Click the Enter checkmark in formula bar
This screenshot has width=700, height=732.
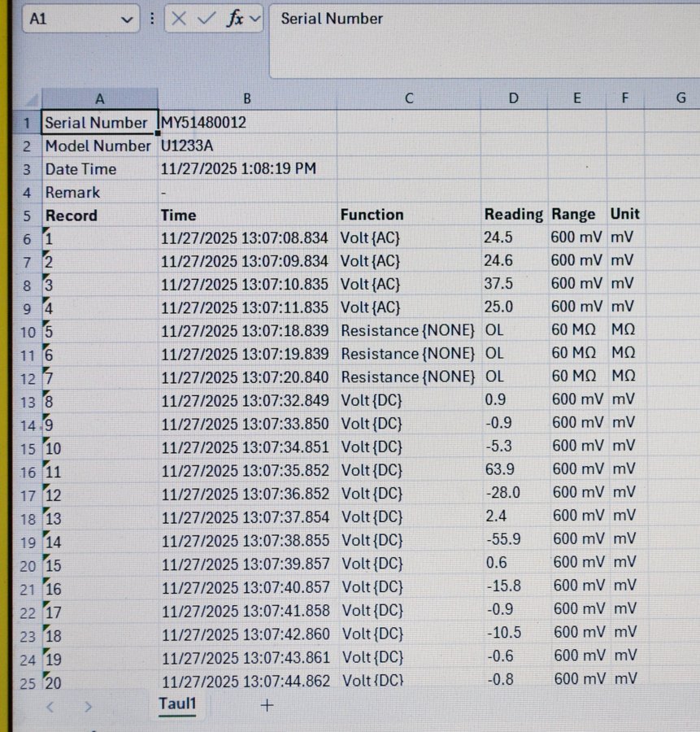207,19
